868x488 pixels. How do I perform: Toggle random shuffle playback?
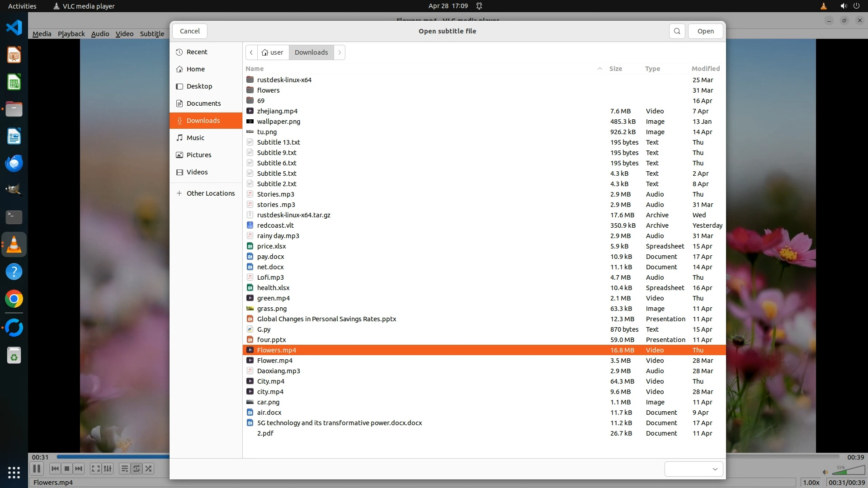coord(149,469)
